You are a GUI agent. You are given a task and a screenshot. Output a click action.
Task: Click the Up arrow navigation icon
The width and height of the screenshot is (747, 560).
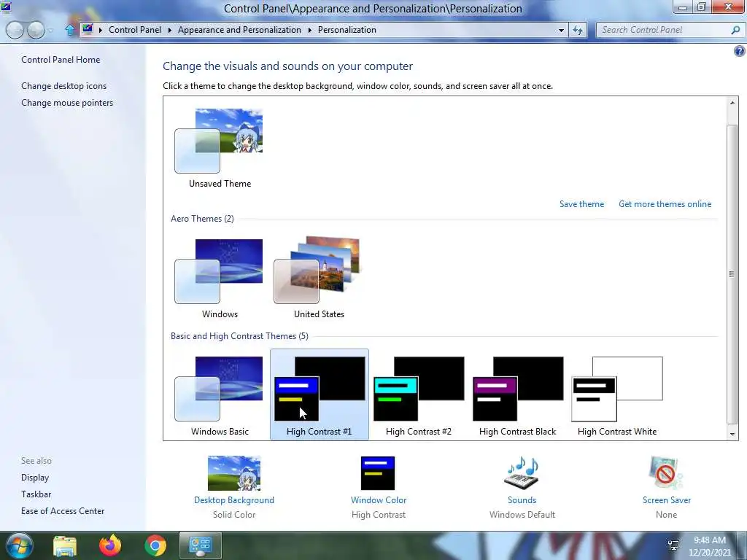coord(69,30)
